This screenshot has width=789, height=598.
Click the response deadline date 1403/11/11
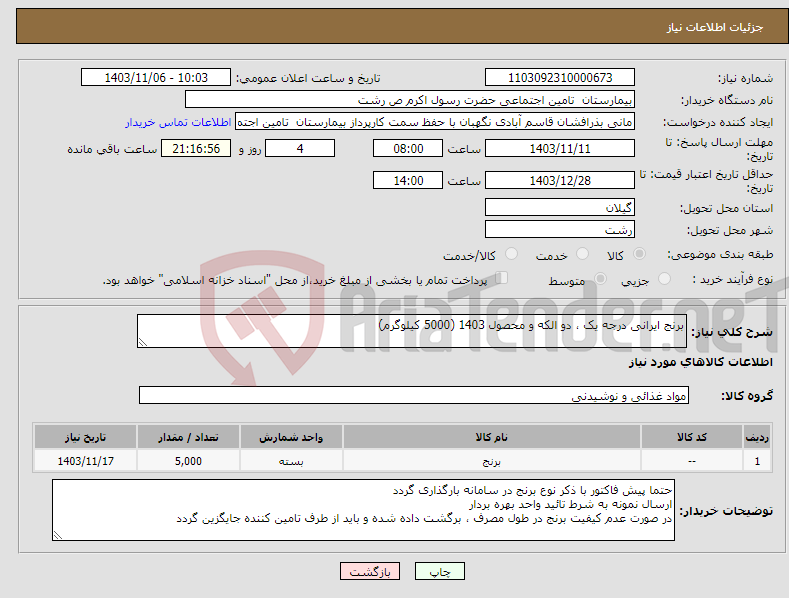(560, 148)
